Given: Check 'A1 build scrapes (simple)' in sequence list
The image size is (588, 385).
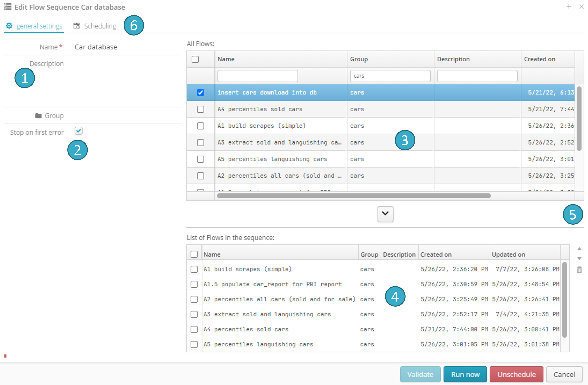Looking at the screenshot, I should (194, 269).
